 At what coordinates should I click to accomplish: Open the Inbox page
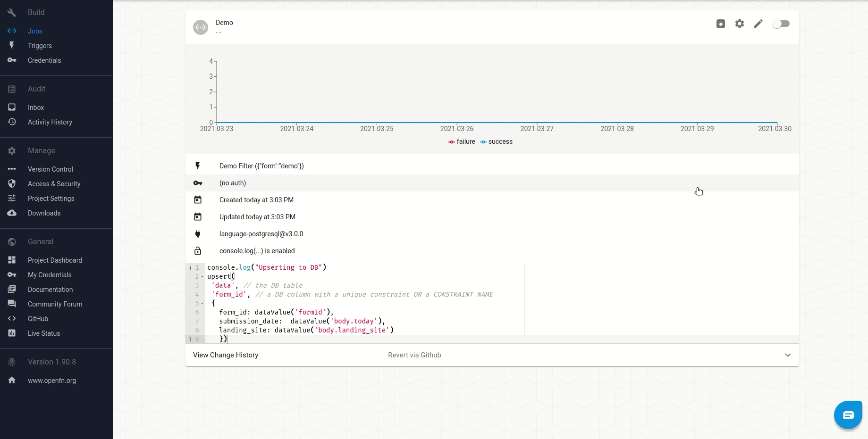click(x=36, y=108)
